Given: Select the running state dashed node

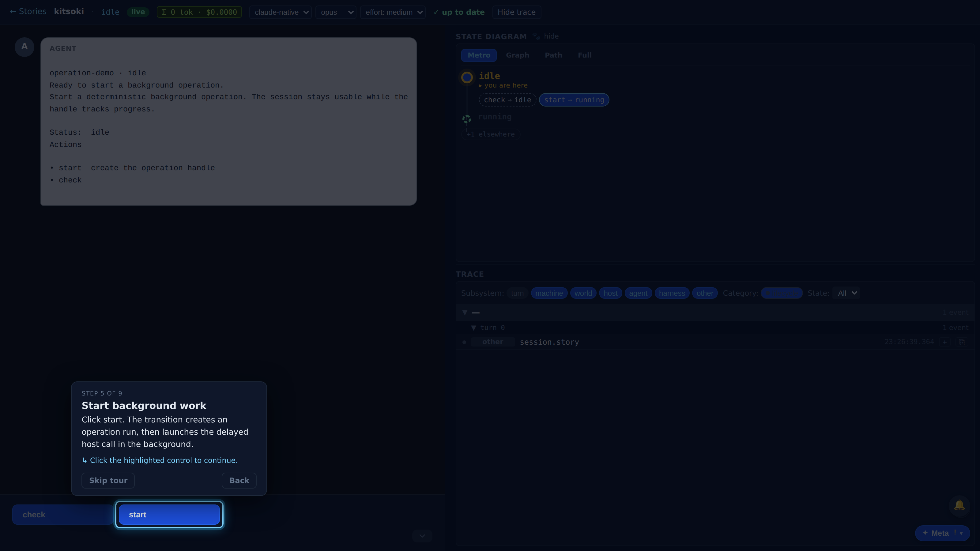Looking at the screenshot, I should pyautogui.click(x=466, y=119).
